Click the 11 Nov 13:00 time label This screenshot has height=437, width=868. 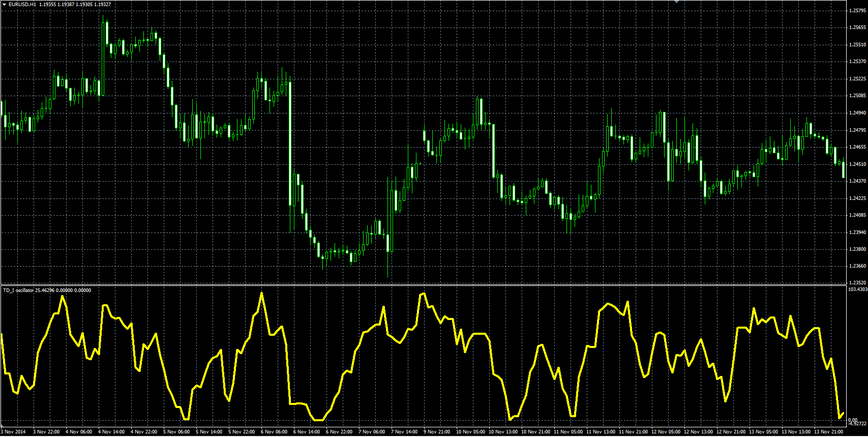[x=601, y=432]
